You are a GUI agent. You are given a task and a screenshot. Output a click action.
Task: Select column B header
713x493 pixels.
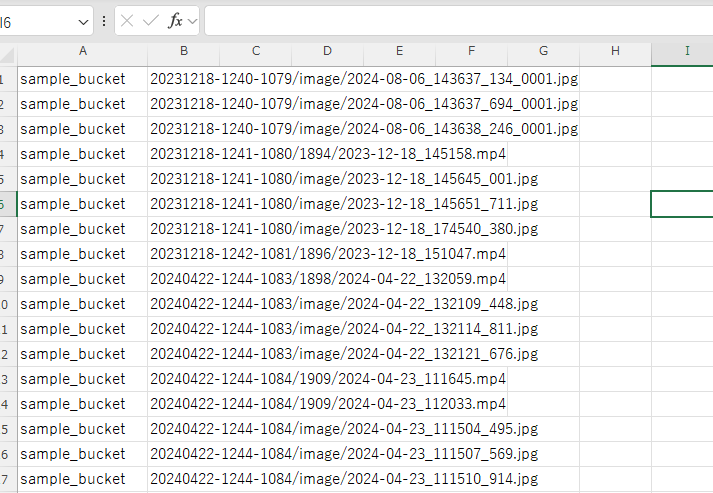[x=184, y=51]
